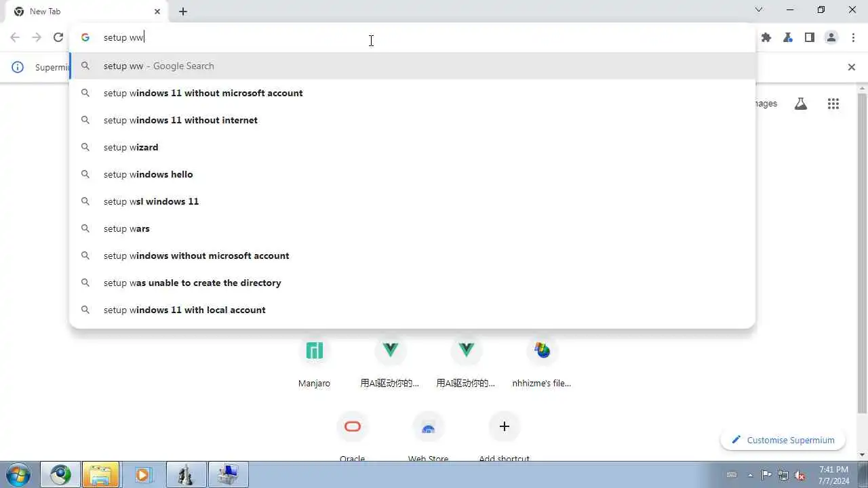Choose 'setup windows 11 with local account'
This screenshot has width=868, height=488.
(412, 310)
